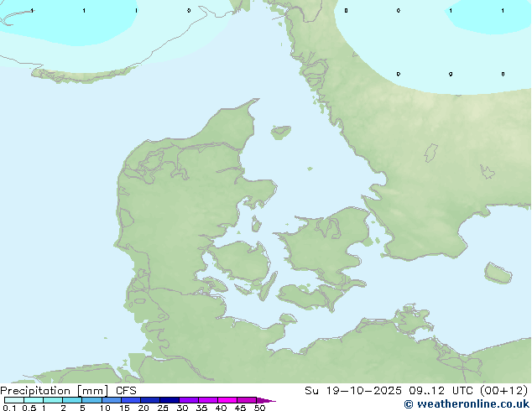This screenshot has width=532, height=411.
Task: Pick the 20–25 mm dark blue swatch
Action: 150,400
